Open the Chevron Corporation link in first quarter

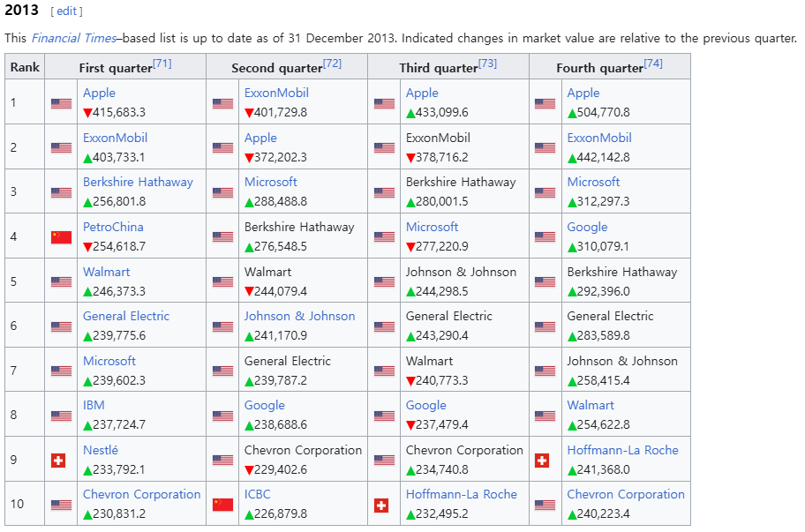(x=142, y=495)
